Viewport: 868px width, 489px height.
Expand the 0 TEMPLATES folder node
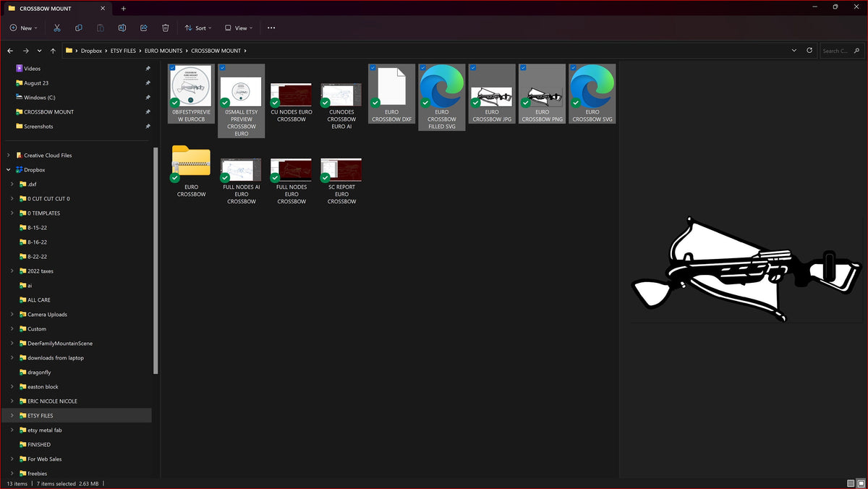[x=12, y=213]
